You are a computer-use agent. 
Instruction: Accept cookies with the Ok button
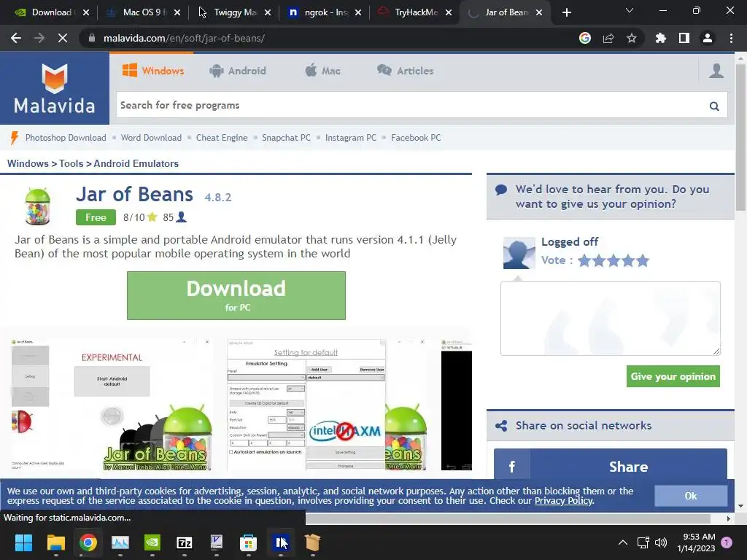(x=691, y=496)
